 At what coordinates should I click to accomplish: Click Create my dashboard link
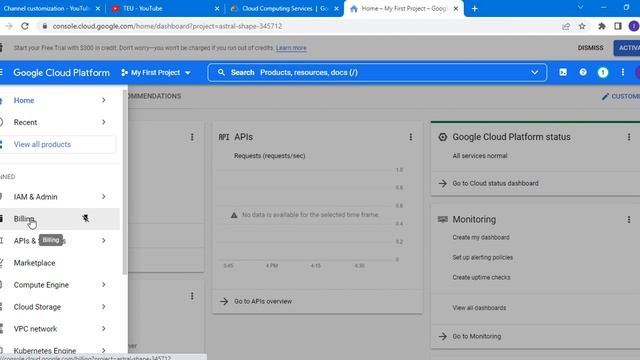[x=481, y=238]
